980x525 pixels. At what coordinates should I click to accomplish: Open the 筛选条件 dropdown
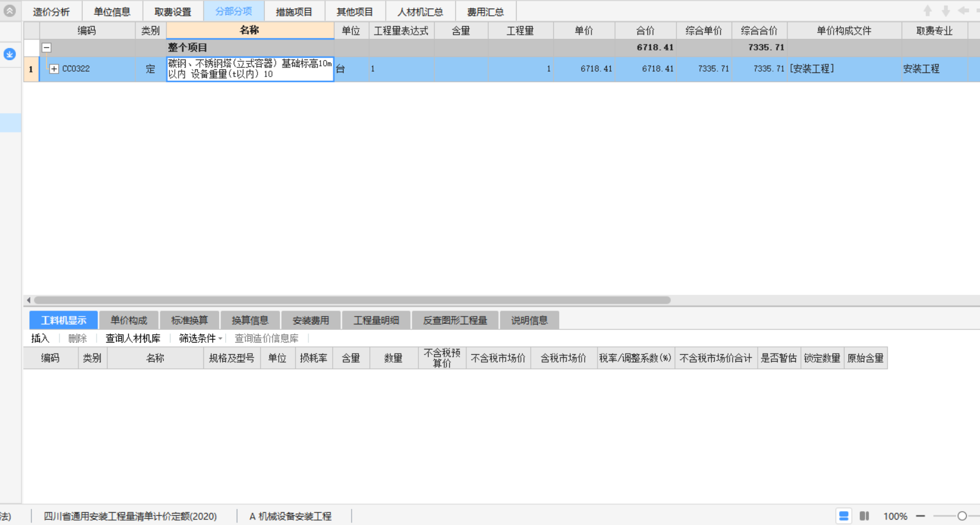point(200,338)
